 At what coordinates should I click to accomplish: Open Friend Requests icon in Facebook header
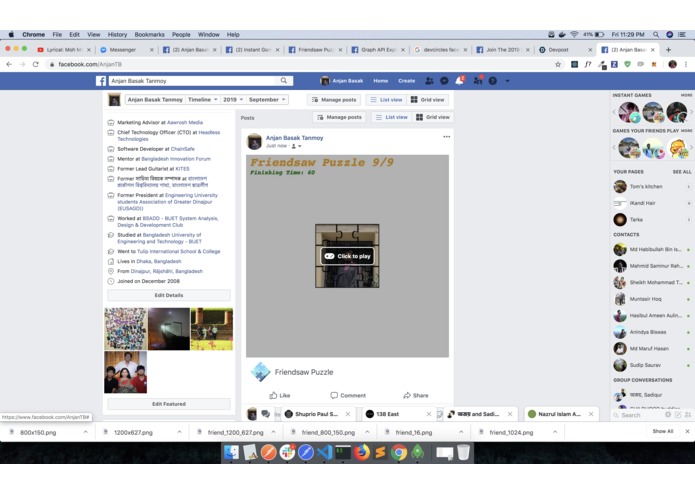coord(429,81)
